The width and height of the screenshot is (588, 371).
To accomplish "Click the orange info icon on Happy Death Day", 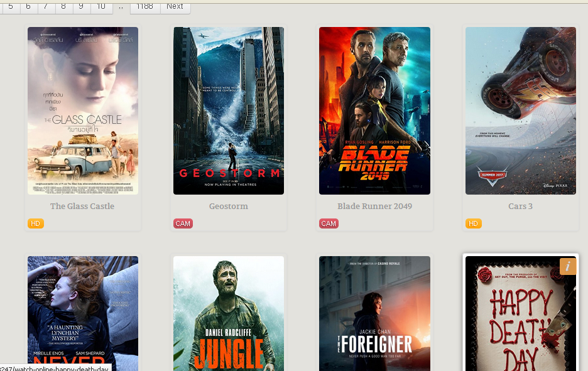I will [x=567, y=266].
